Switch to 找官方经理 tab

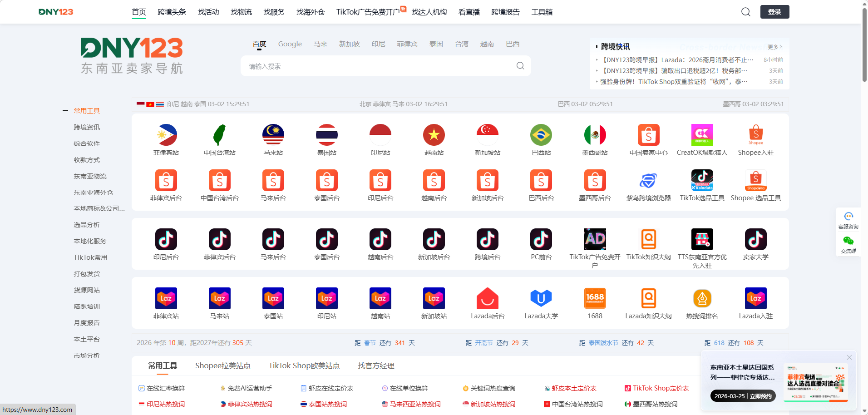(x=376, y=366)
